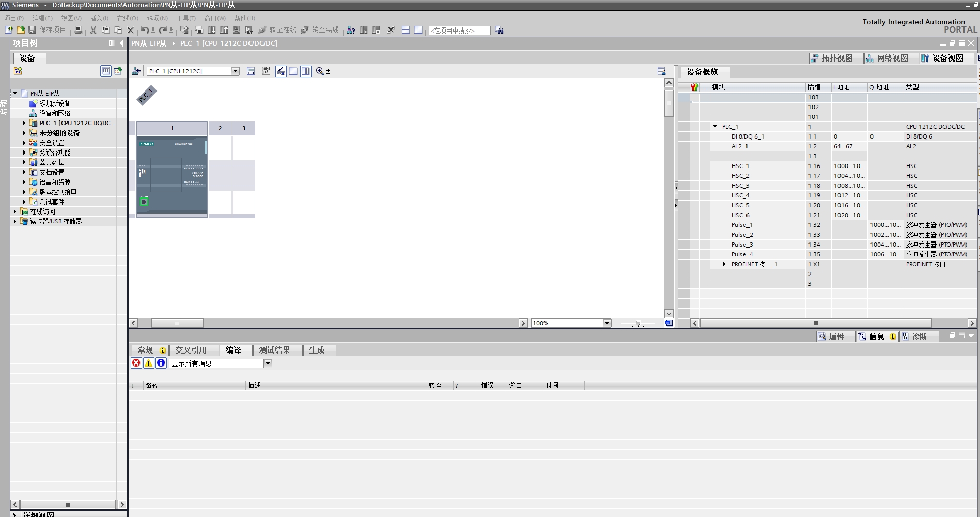
Task: Click the split editor vertically icon
Action: [x=418, y=30]
